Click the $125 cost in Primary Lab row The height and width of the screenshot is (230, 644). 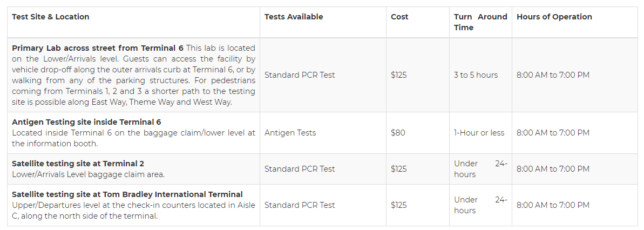399,75
